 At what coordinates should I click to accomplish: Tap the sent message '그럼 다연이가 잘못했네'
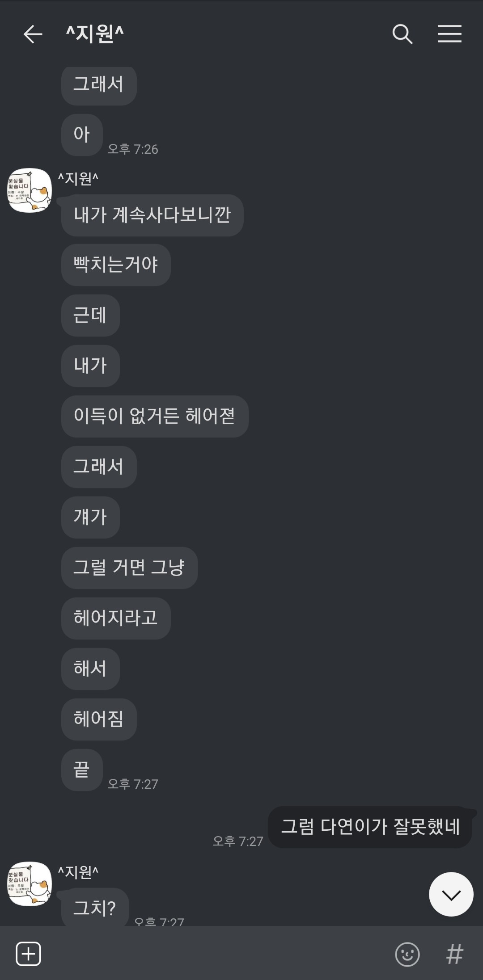coord(370,827)
